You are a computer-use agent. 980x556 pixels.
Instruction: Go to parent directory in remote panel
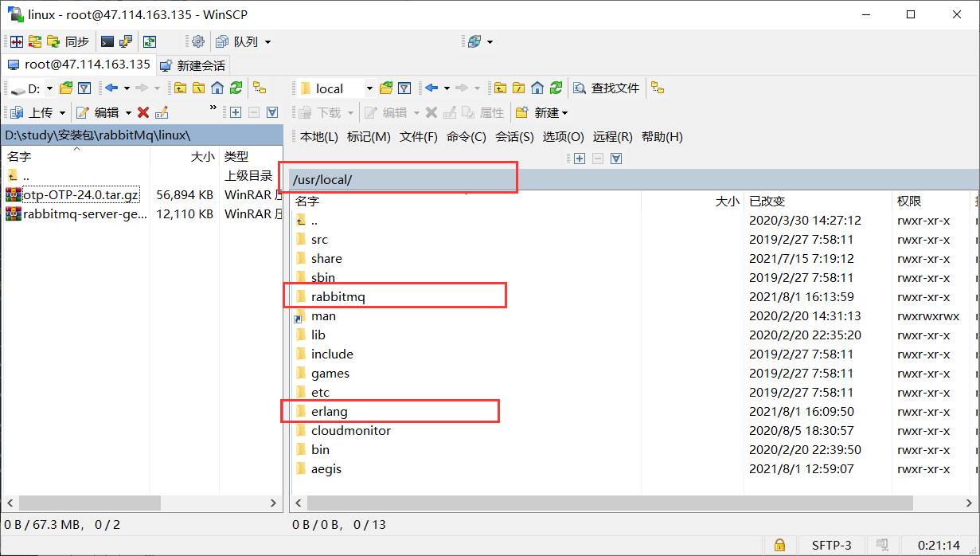click(501, 88)
